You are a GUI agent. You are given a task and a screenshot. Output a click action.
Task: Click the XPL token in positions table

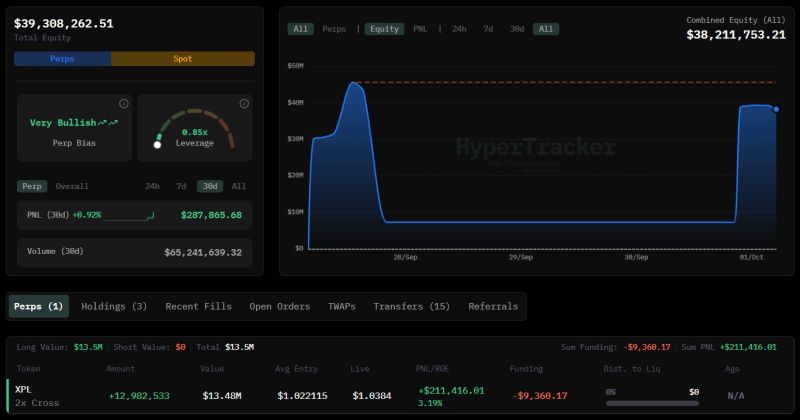[23, 388]
